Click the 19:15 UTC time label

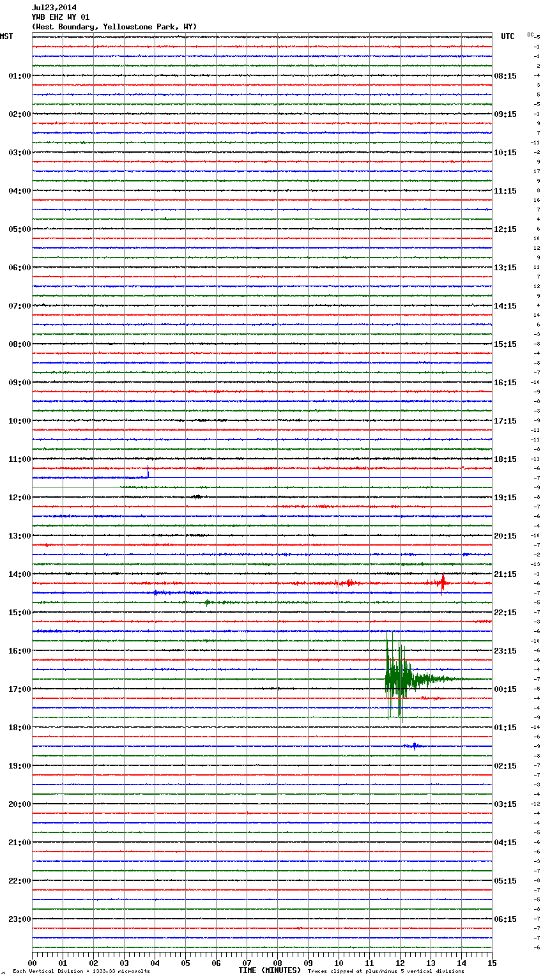pos(505,498)
